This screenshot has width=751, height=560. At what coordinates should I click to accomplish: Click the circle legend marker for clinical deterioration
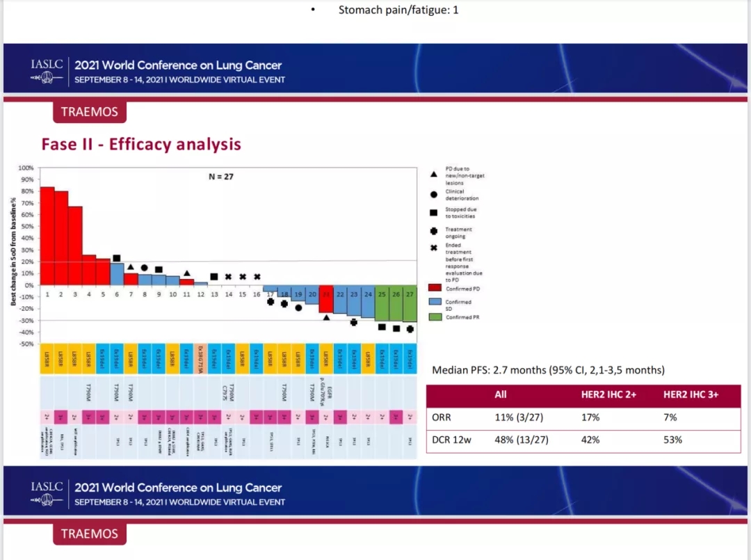(434, 194)
